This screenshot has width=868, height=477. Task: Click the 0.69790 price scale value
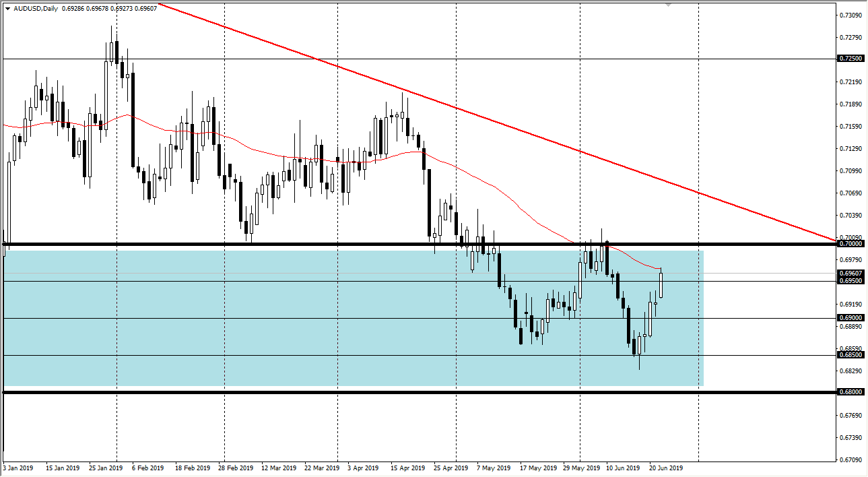coord(851,259)
